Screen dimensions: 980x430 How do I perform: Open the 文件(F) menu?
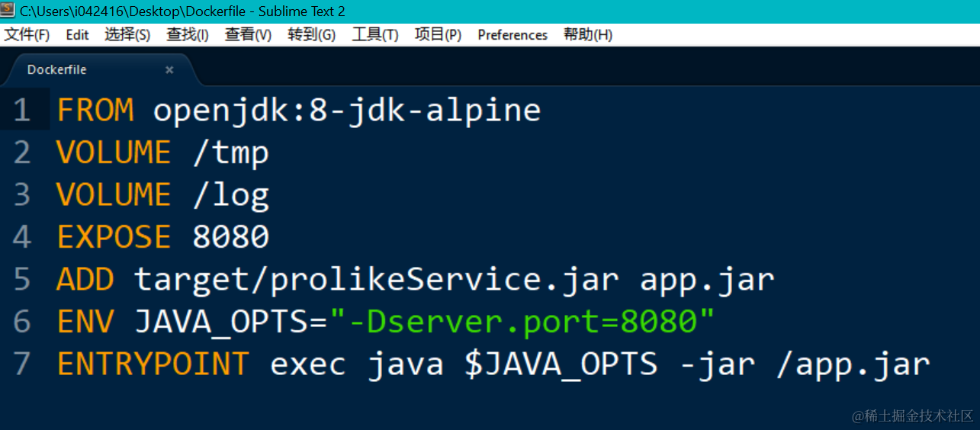(x=27, y=35)
